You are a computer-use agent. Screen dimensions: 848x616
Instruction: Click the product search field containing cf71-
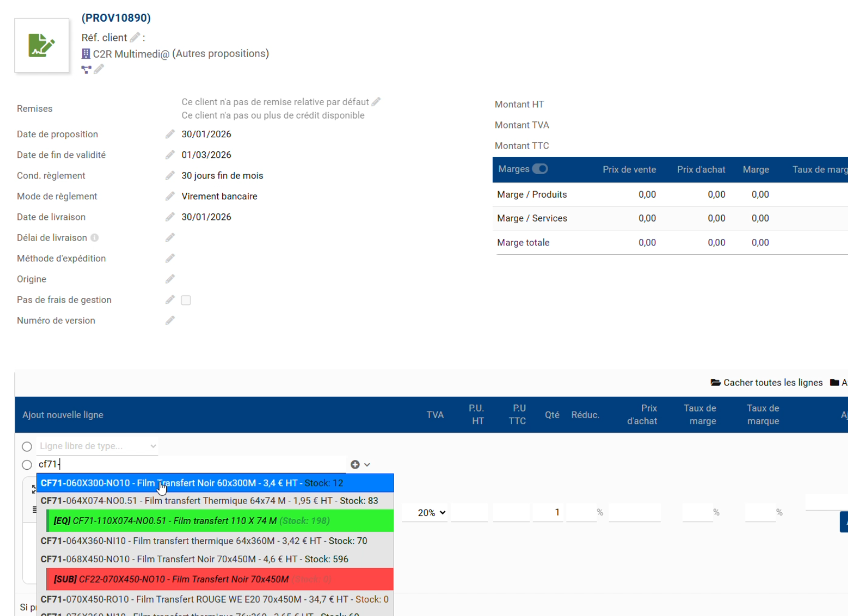191,464
